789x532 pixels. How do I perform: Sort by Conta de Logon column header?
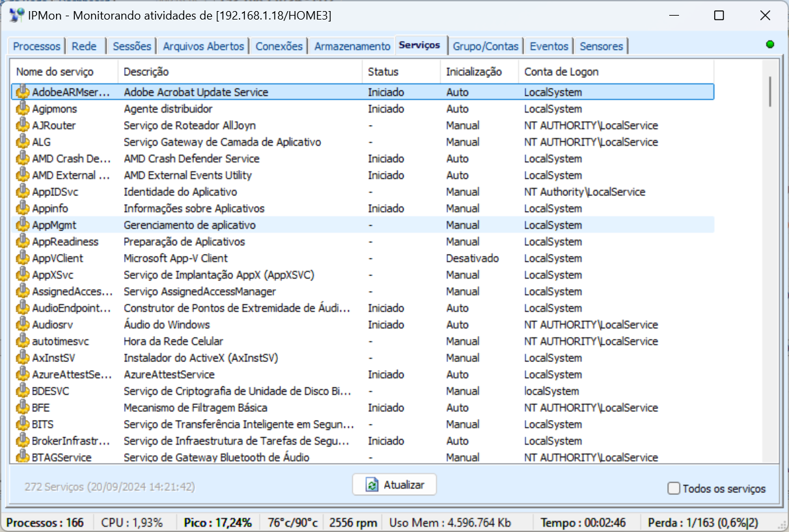point(616,72)
